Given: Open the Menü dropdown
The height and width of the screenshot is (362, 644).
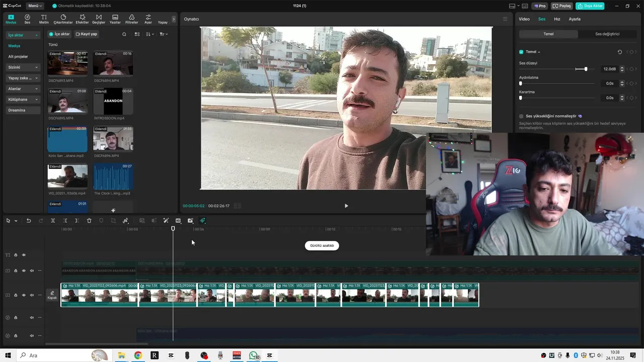Looking at the screenshot, I should [x=35, y=6].
